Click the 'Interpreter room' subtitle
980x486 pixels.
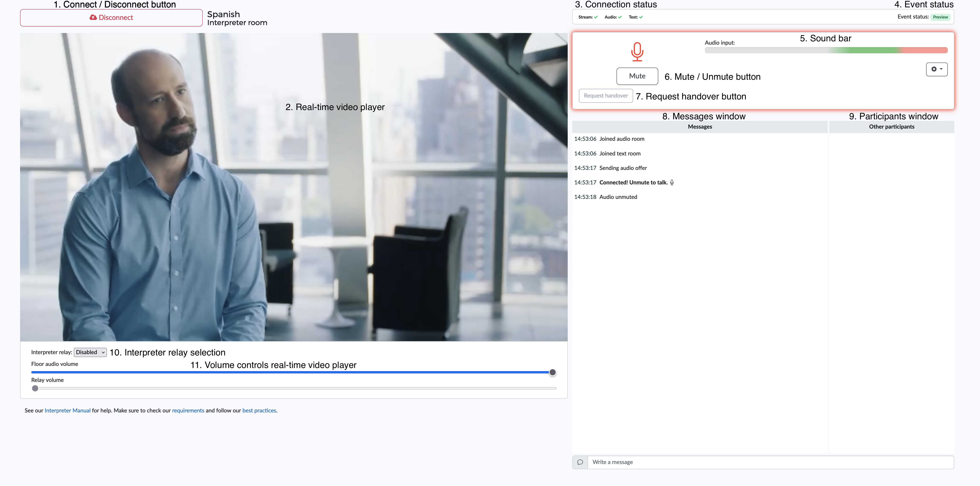(237, 23)
